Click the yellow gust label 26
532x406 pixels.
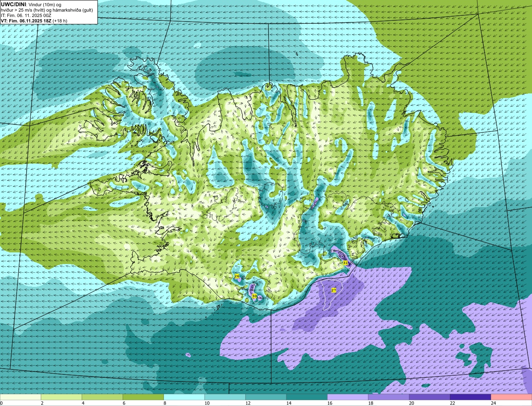pyautogui.click(x=237, y=276)
